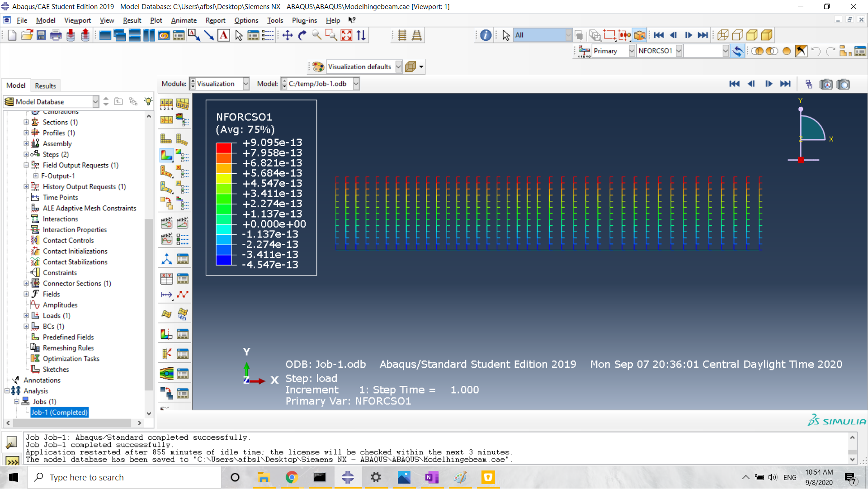
Task: Toggle synchronize field output button
Action: tap(737, 51)
